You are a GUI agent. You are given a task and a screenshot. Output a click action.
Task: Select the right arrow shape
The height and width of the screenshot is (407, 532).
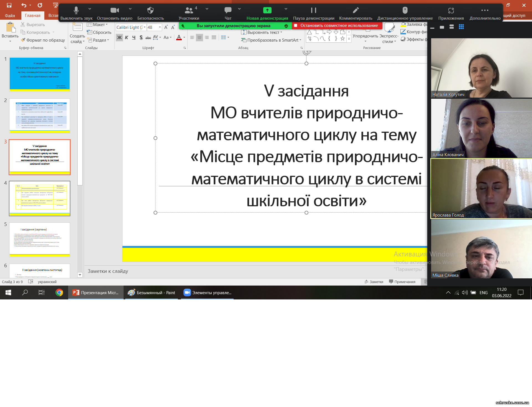[x=329, y=32]
